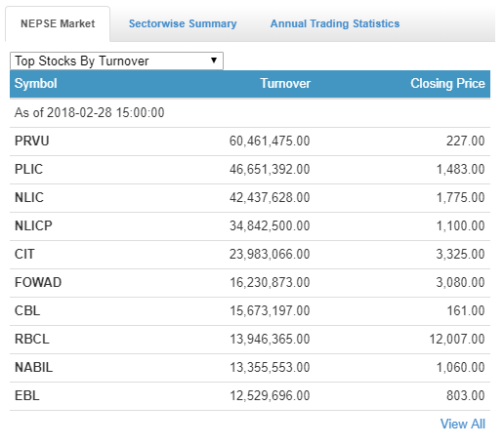The height and width of the screenshot is (446, 504).
Task: Click the Symbol column header
Action: click(36, 84)
